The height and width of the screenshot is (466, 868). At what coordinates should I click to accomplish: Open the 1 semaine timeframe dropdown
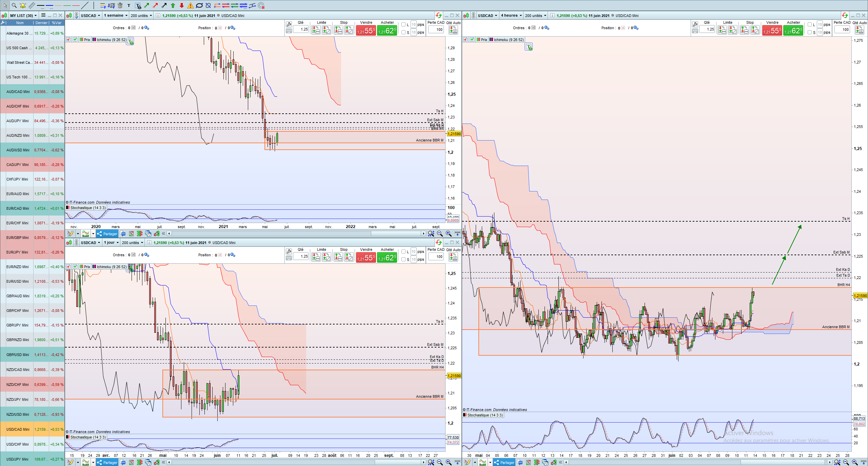(x=116, y=15)
